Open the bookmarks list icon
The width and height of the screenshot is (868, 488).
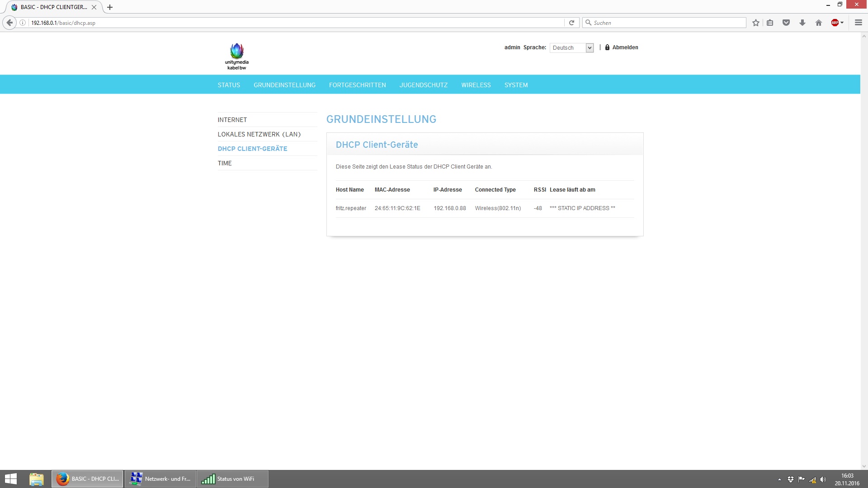click(x=770, y=23)
